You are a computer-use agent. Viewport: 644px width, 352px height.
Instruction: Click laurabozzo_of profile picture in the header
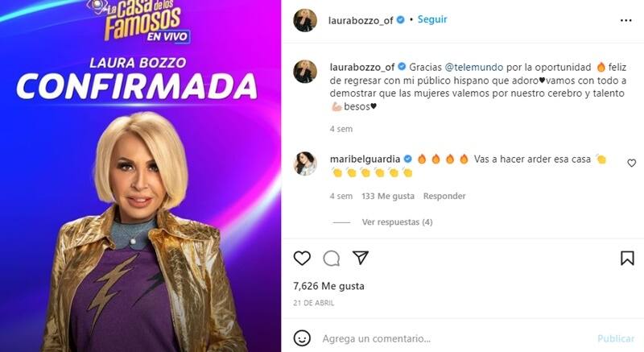tap(305, 19)
